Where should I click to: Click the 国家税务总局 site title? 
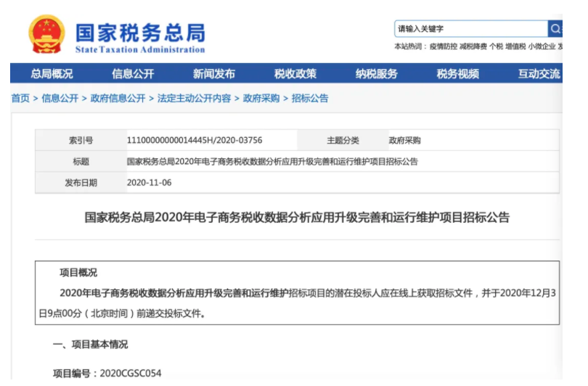tap(140, 32)
